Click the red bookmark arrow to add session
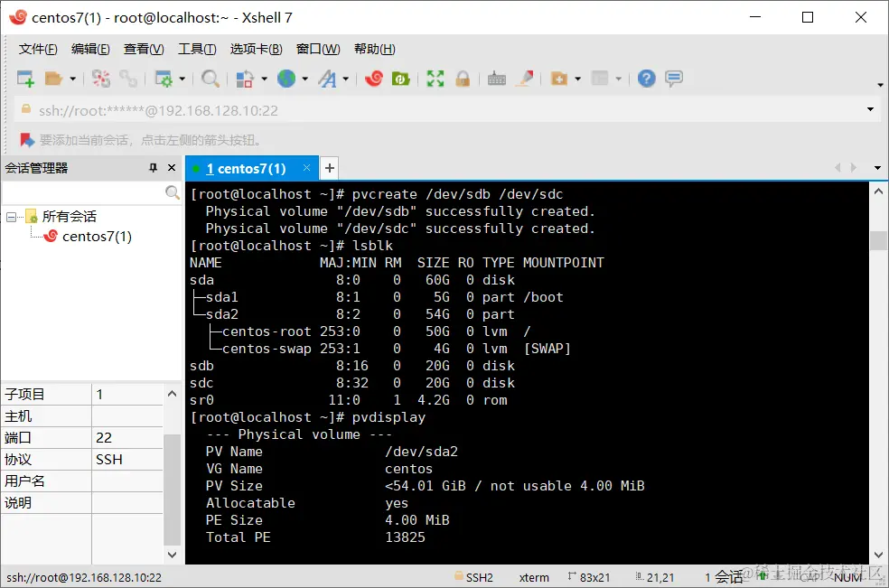 click(x=26, y=139)
